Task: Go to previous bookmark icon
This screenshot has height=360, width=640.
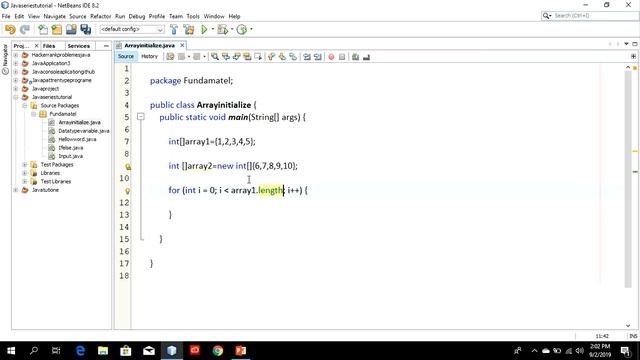Action: 271,57
